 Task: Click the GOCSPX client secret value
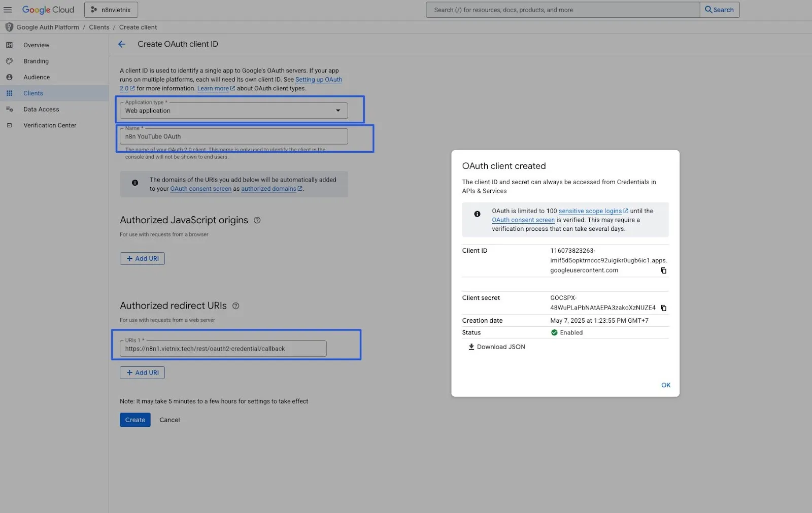602,303
